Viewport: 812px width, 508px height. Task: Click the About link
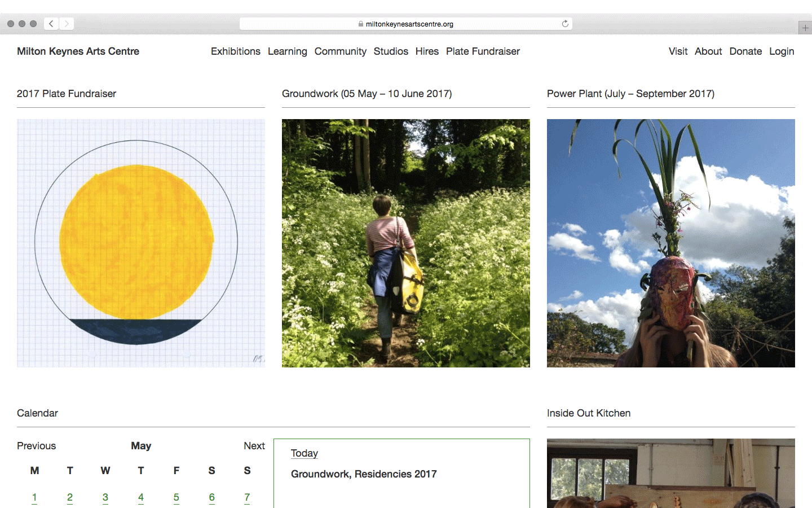708,51
